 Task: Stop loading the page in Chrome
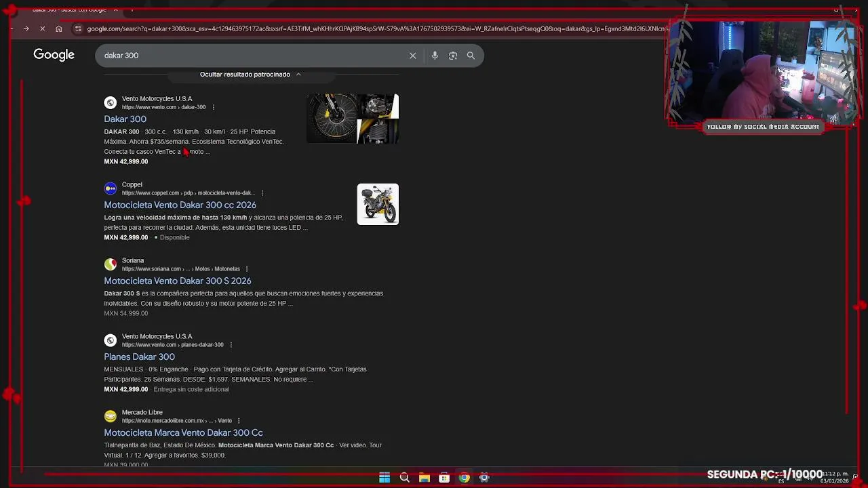[42, 28]
